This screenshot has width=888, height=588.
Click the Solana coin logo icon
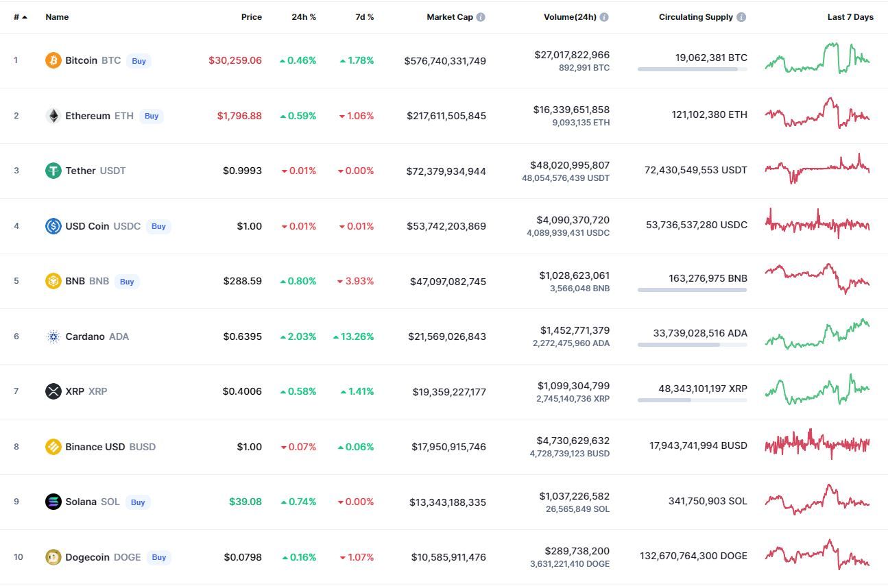click(x=53, y=502)
